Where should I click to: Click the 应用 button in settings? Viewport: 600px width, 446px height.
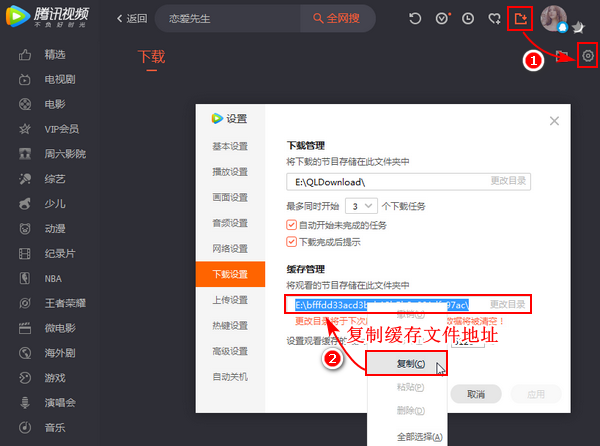pyautogui.click(x=536, y=394)
